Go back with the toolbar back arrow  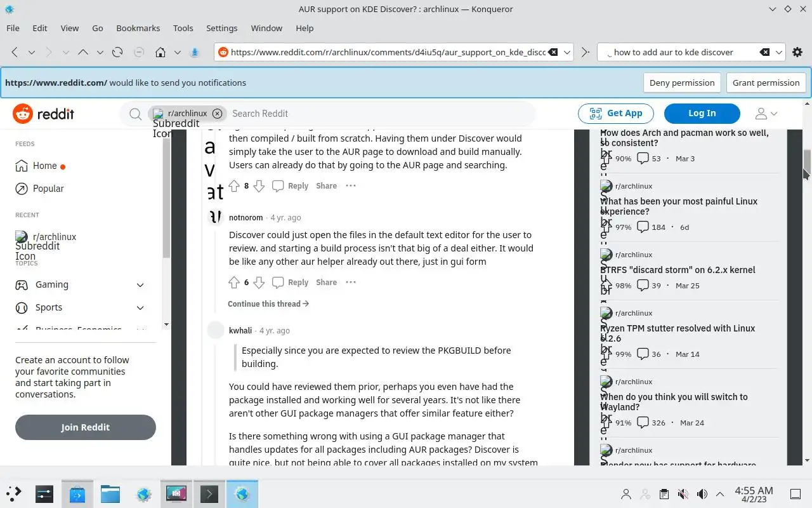15,52
